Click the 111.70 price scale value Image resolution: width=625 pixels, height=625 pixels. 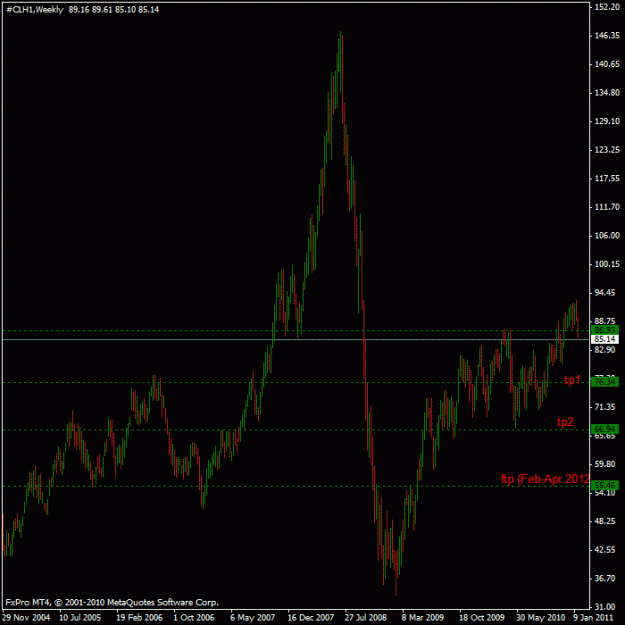607,207
